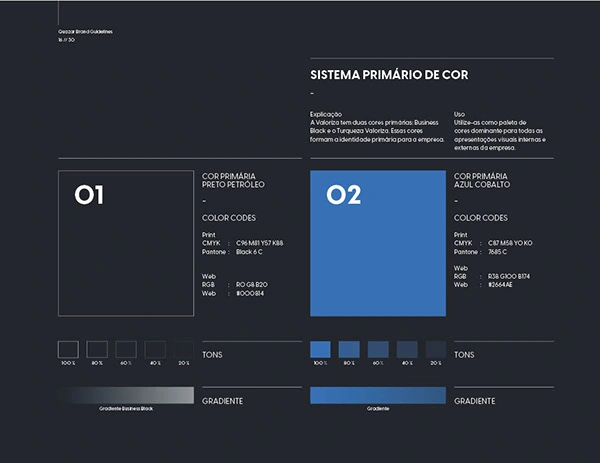Image resolution: width=600 pixels, height=463 pixels.
Task: Select the black 60% tone swatch
Action: click(126, 349)
